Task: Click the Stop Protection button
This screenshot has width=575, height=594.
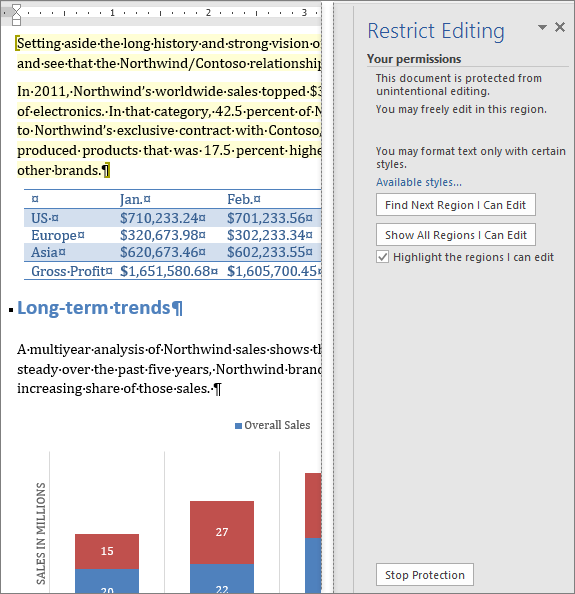Action: click(x=425, y=575)
